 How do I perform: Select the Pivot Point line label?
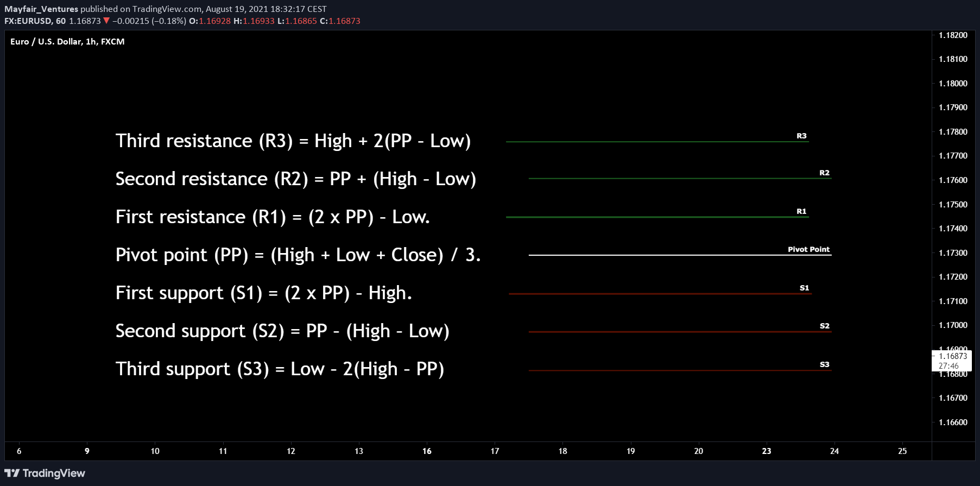point(808,249)
